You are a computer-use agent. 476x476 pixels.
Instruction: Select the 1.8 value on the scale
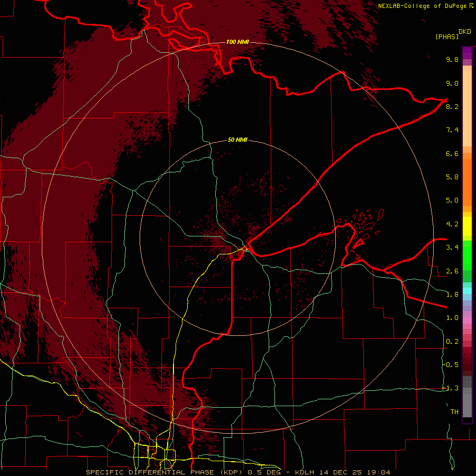(452, 295)
